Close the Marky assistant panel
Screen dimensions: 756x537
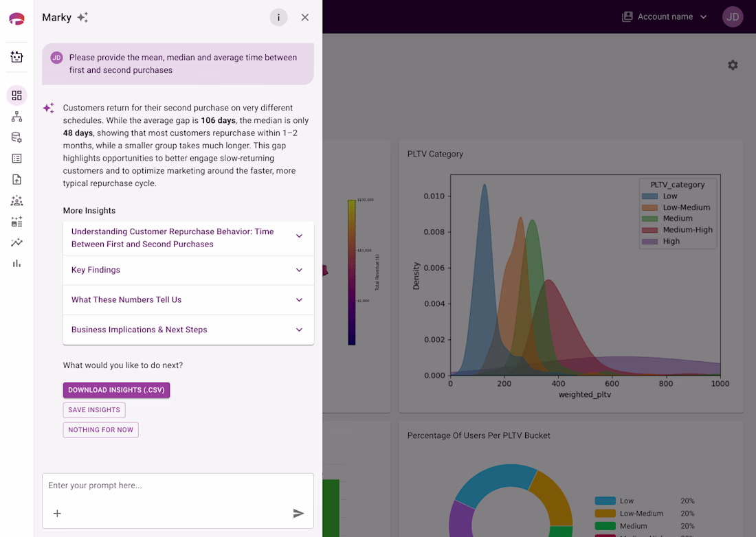304,17
